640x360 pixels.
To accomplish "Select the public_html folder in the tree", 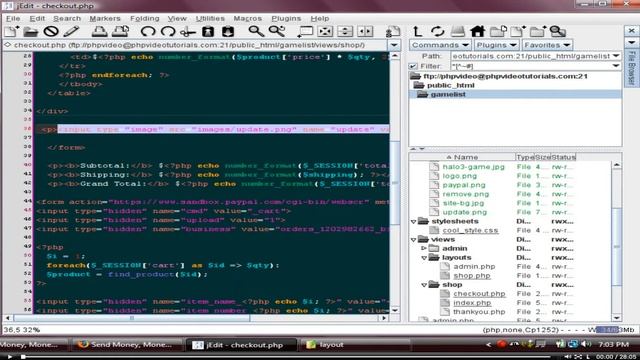I will tap(450, 85).
